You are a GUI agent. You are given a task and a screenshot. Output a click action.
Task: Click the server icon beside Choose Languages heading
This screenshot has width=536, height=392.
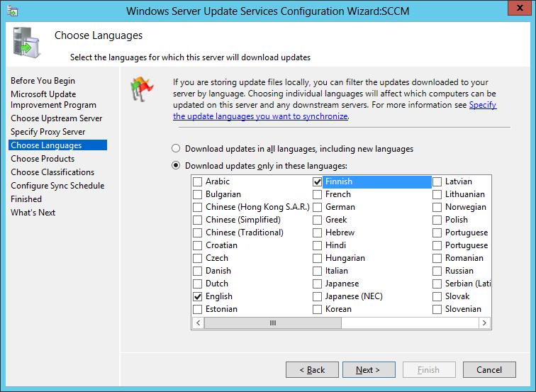(27, 43)
